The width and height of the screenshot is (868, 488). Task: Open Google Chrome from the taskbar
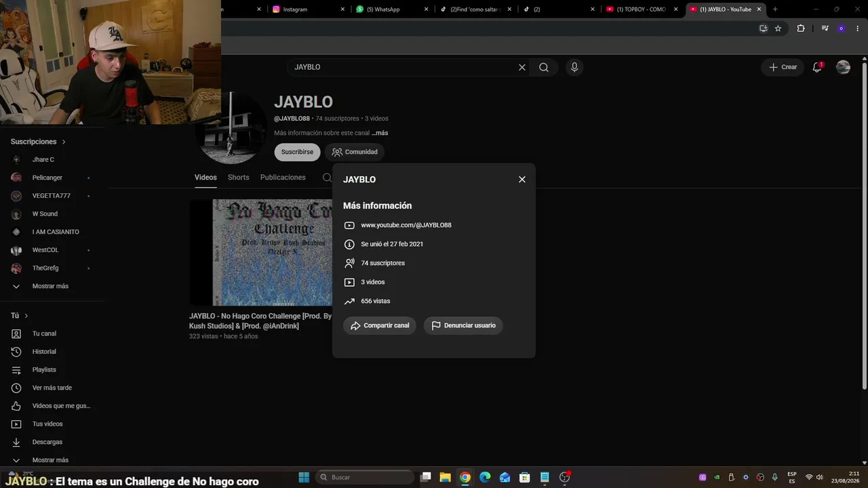[465, 477]
